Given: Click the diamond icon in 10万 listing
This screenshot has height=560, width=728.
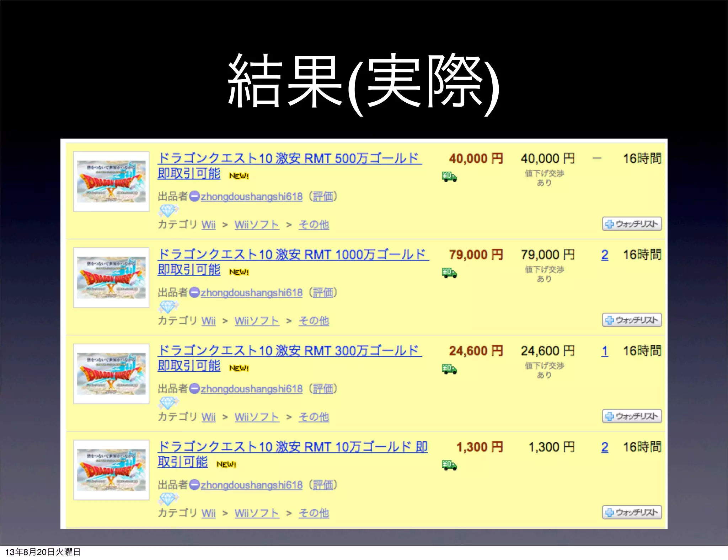Looking at the screenshot, I should [x=168, y=499].
